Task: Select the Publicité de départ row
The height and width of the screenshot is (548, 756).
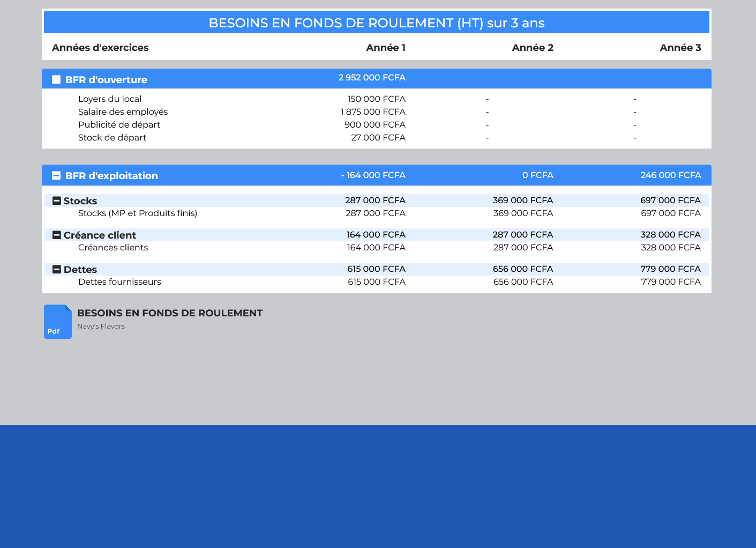Action: (x=119, y=125)
